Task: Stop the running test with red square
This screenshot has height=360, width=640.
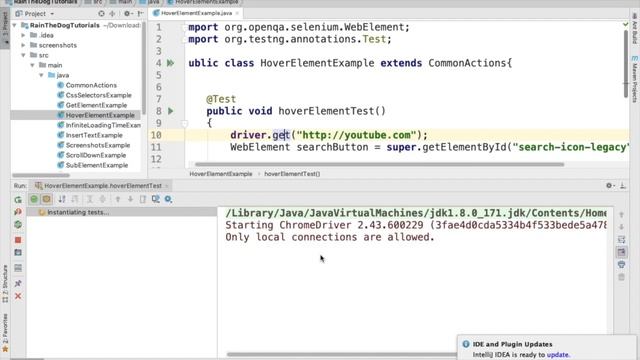Action: pyautogui.click(x=18, y=240)
